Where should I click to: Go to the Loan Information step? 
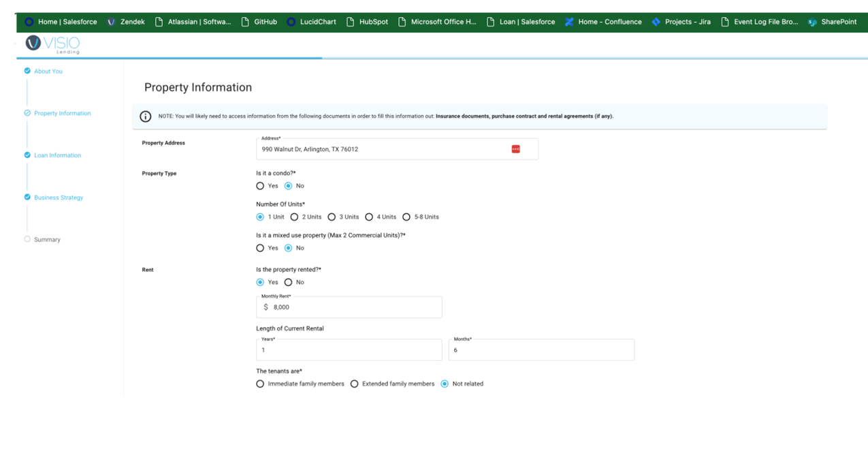[57, 155]
